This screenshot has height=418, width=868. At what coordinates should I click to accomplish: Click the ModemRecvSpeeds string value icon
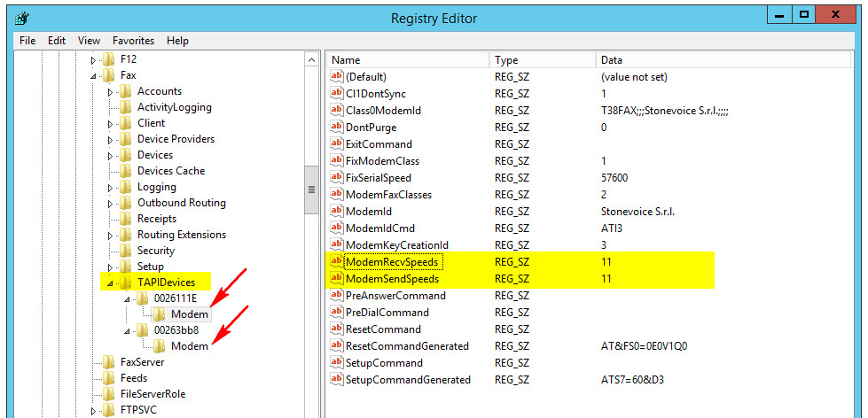point(336,262)
